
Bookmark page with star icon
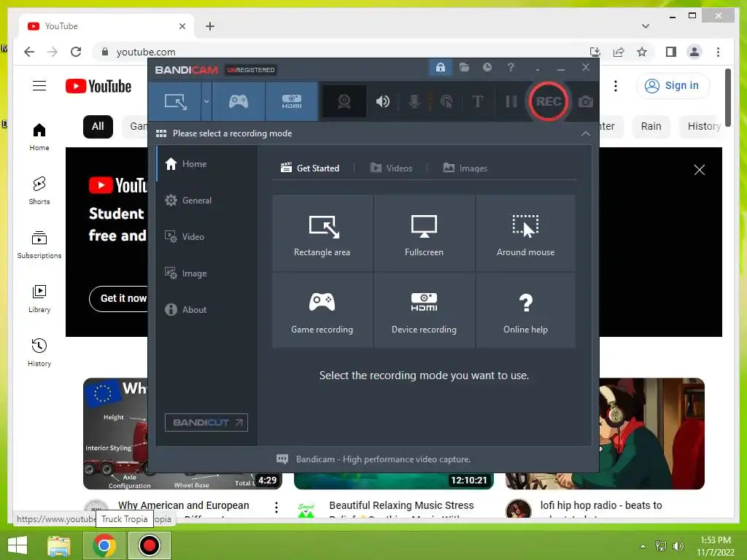coord(642,52)
